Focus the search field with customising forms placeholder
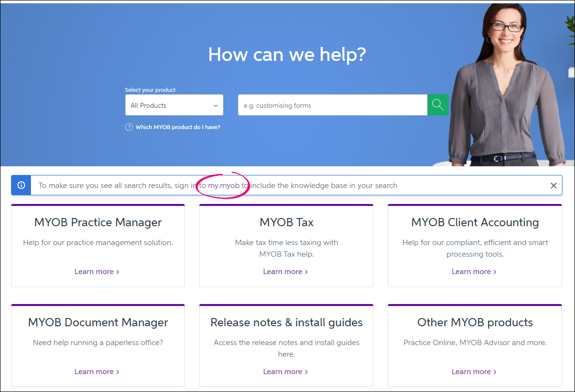The height and width of the screenshot is (392, 575). 333,105
